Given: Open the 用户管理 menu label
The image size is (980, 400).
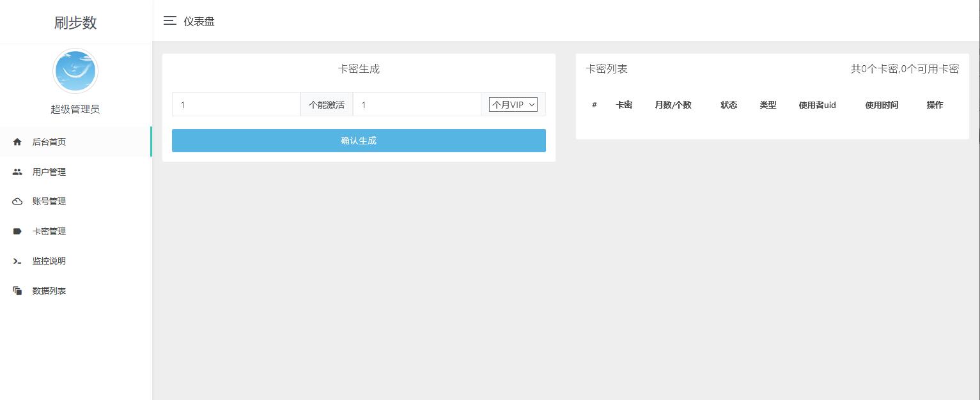Looking at the screenshot, I should tap(49, 172).
